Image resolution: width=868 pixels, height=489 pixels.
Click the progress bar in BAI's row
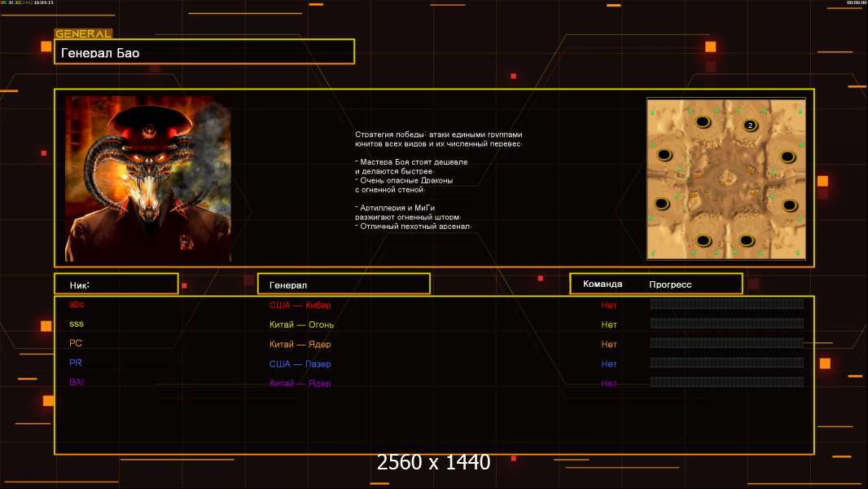tap(726, 382)
